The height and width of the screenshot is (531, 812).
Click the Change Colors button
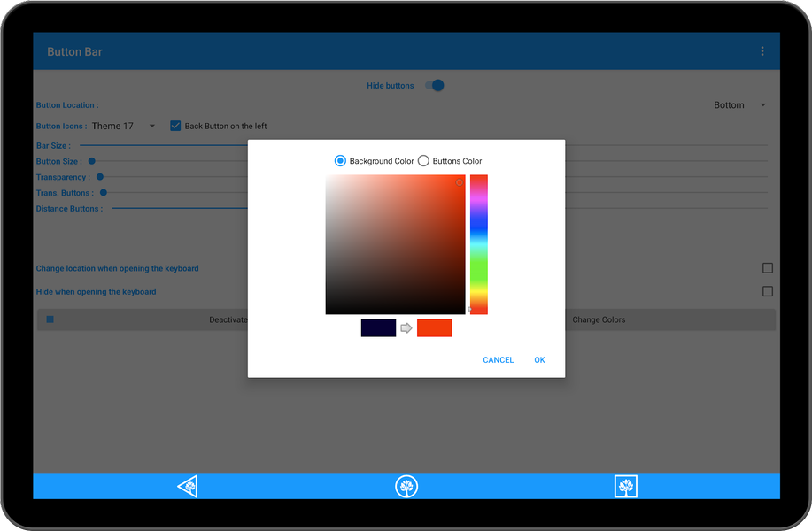click(x=599, y=319)
